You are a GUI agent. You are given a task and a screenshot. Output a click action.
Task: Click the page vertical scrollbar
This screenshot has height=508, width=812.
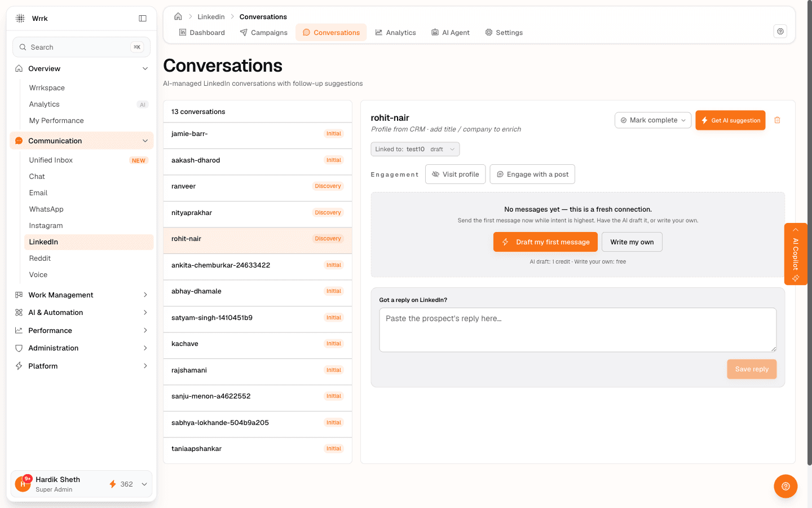(x=810, y=233)
